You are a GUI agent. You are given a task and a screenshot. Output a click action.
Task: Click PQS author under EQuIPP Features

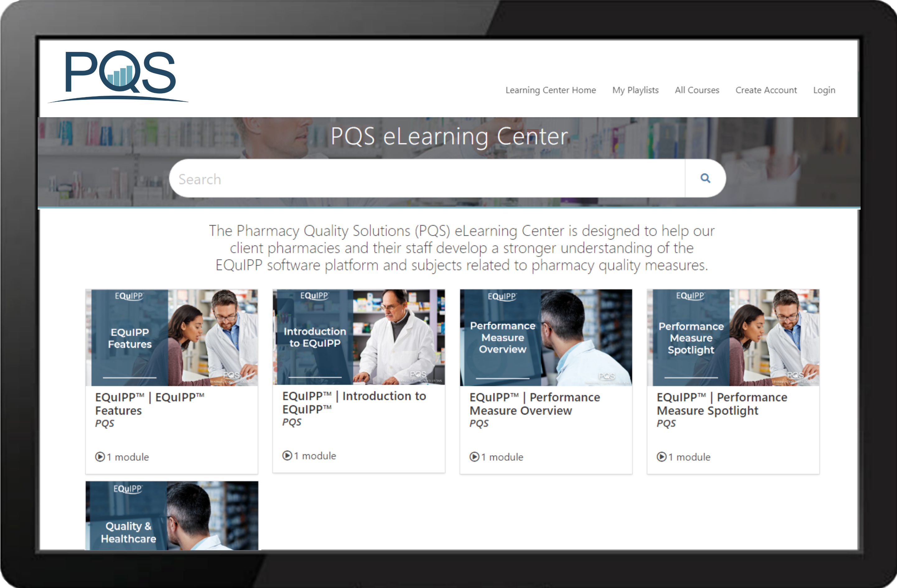pos(105,424)
